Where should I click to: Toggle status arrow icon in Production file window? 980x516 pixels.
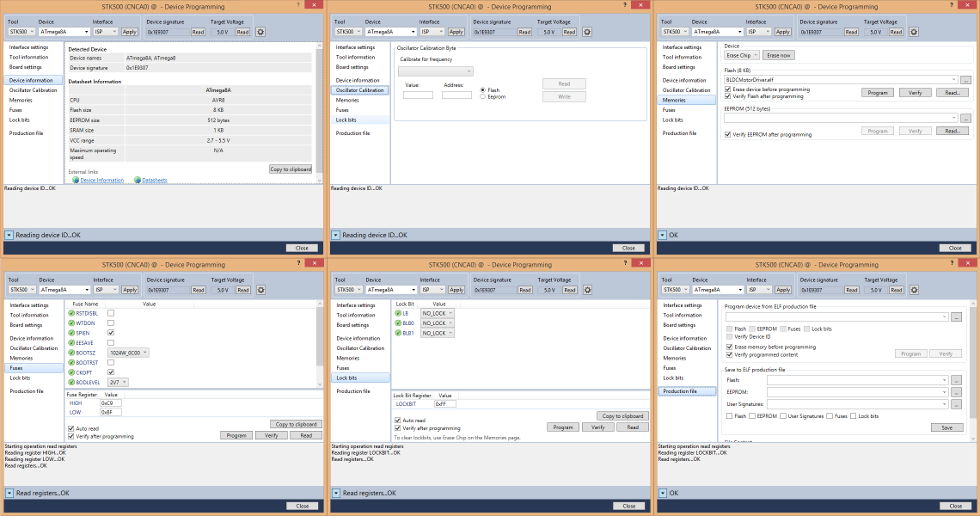[x=663, y=493]
